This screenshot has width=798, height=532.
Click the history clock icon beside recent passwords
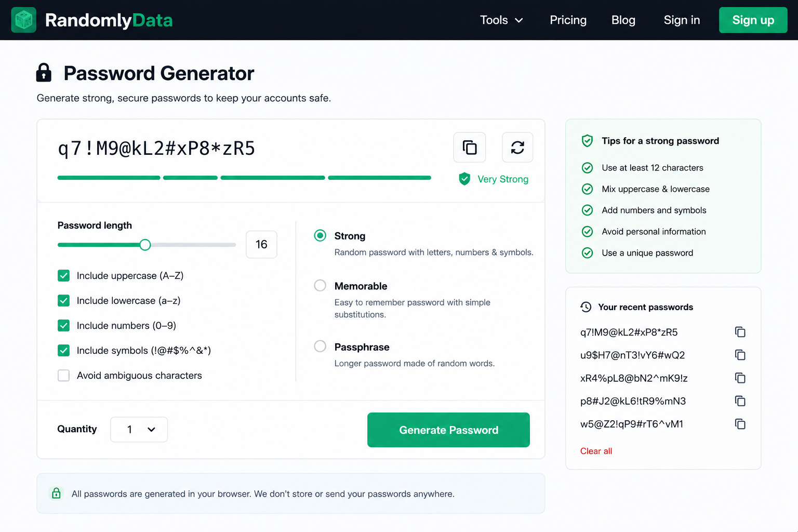pos(586,307)
